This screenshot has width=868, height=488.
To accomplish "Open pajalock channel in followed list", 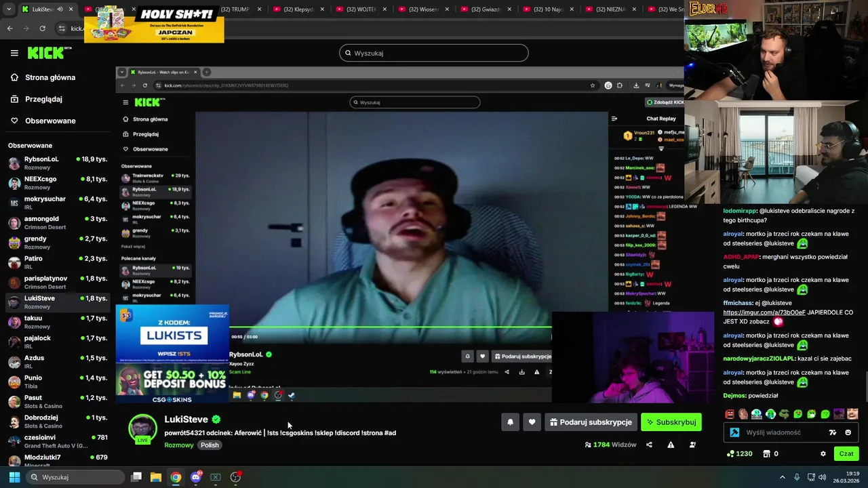I will click(x=57, y=342).
